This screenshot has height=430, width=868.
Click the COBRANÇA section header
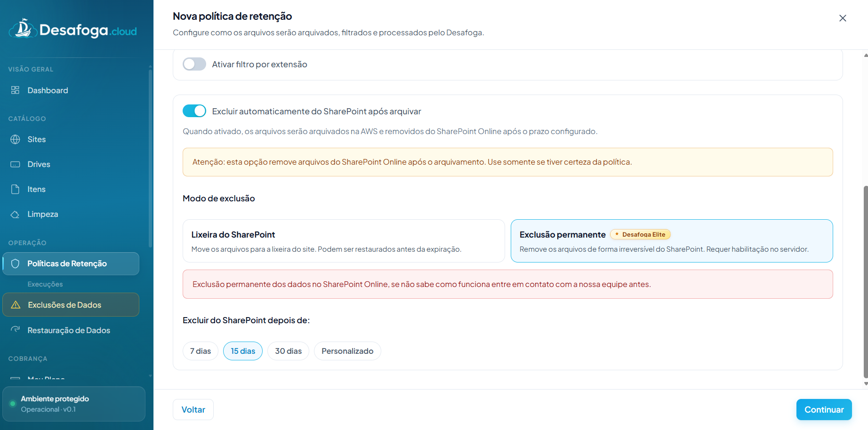pyautogui.click(x=28, y=358)
